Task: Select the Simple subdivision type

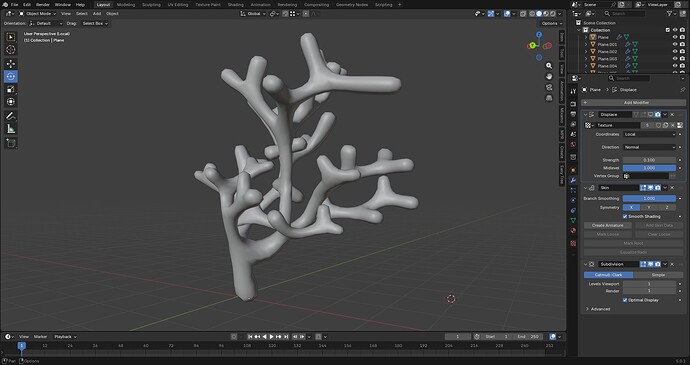Action: pos(658,275)
